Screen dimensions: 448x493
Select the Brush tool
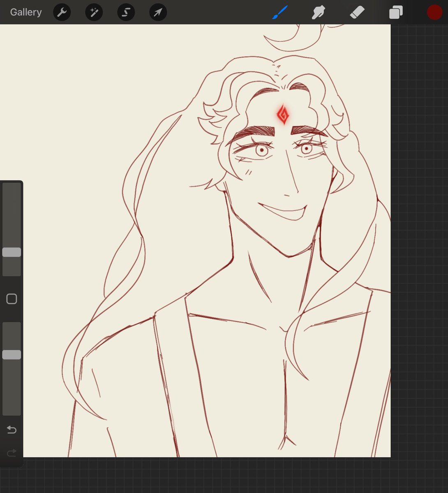tap(280, 12)
